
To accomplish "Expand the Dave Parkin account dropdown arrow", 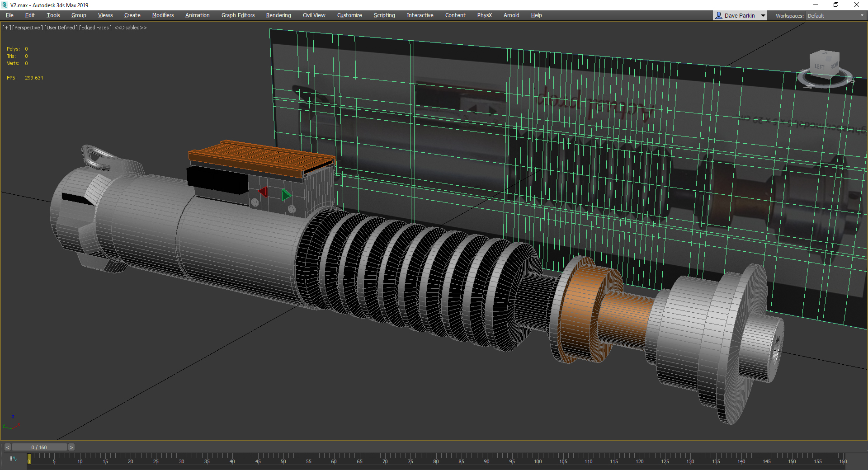I will point(763,15).
